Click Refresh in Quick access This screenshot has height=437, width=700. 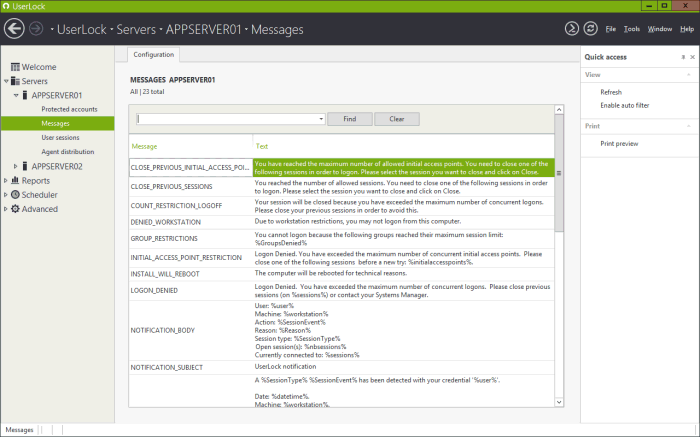click(611, 92)
